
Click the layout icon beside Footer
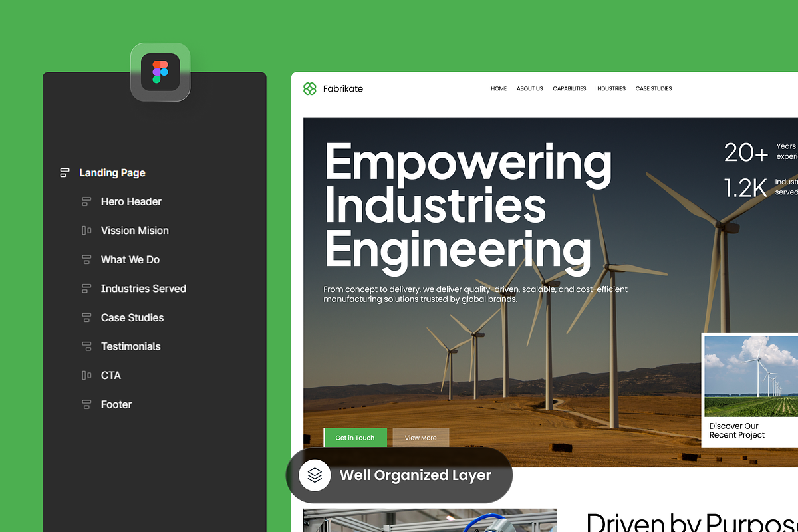tap(86, 404)
